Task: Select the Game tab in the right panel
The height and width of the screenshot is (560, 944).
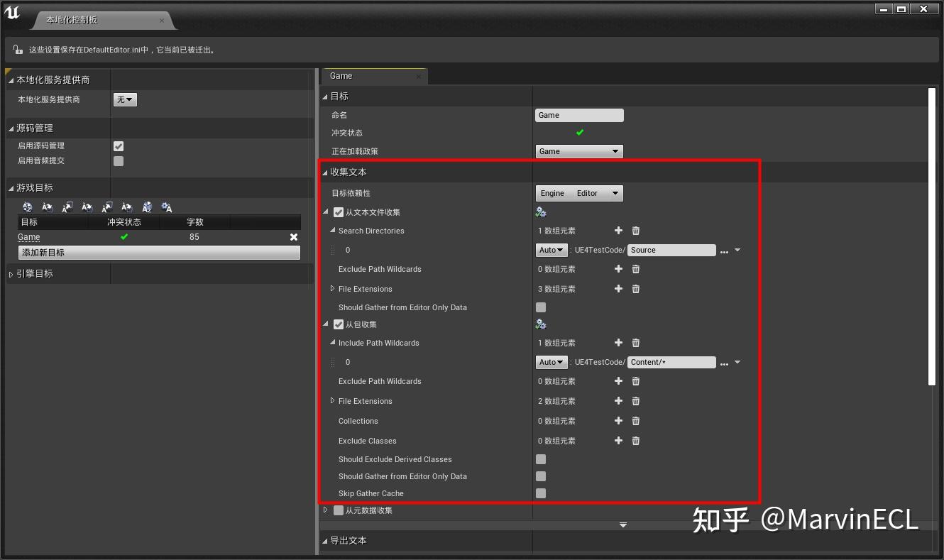Action: click(x=341, y=75)
